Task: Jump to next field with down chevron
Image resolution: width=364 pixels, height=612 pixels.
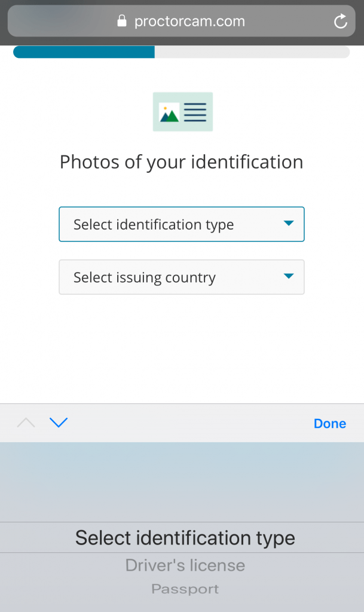Action: [x=59, y=423]
